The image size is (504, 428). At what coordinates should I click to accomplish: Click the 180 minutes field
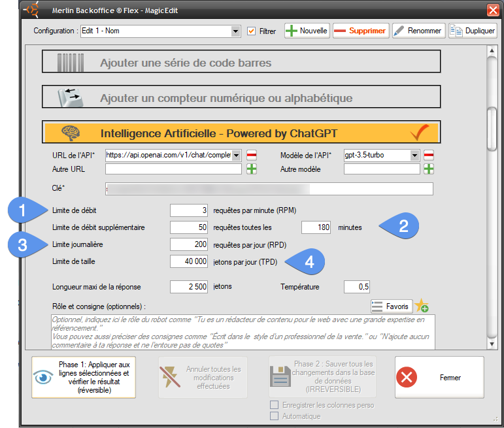(316, 227)
